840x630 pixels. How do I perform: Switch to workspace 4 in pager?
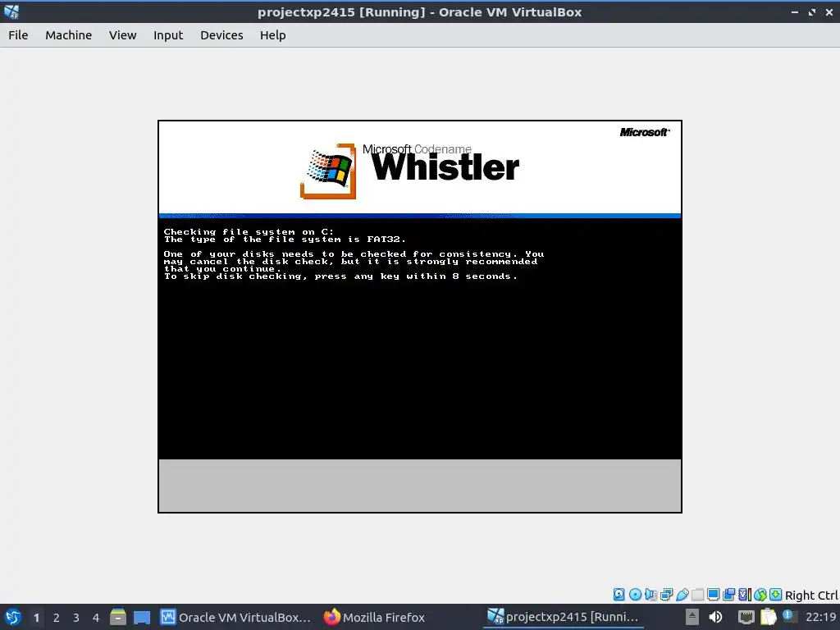pos(96,618)
